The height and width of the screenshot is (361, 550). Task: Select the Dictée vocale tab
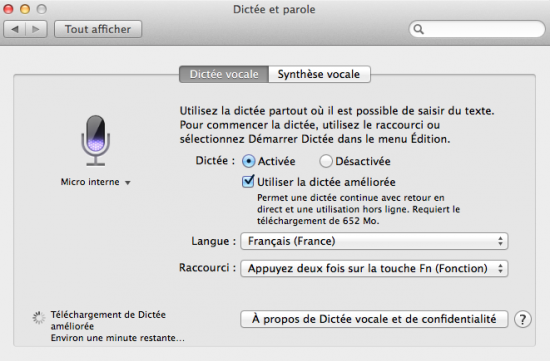pos(224,74)
